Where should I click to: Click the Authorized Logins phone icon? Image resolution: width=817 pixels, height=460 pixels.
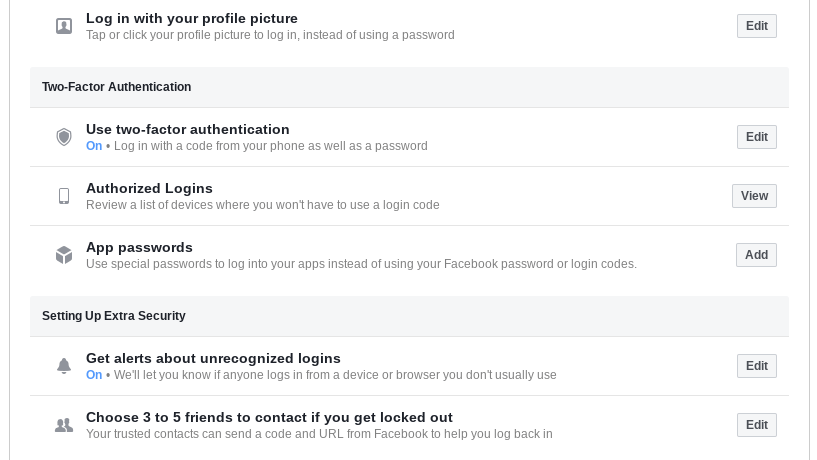tap(64, 196)
